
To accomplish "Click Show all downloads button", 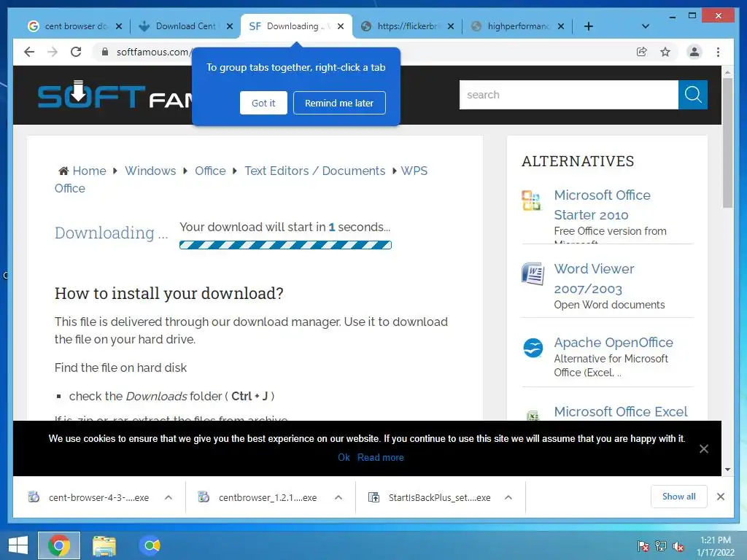I will click(x=679, y=497).
